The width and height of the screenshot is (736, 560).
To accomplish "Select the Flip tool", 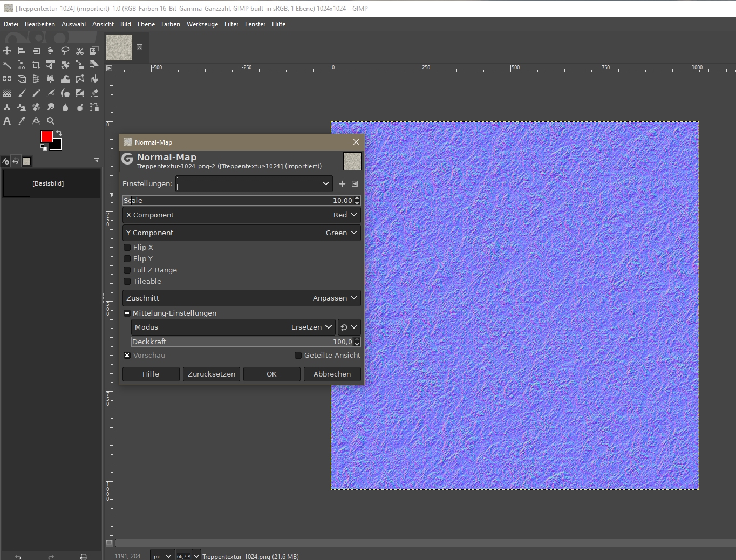I will 7,79.
